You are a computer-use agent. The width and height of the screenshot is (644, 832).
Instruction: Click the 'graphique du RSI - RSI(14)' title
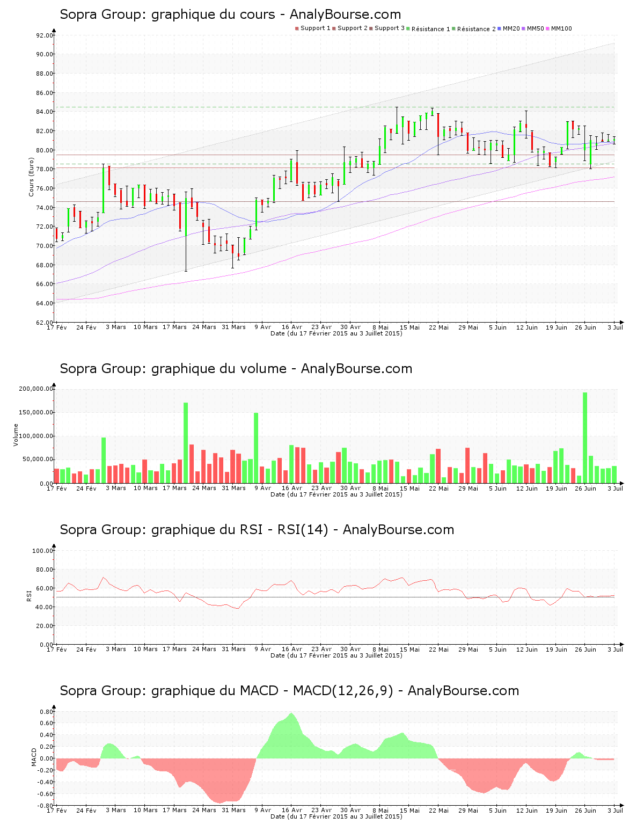[257, 530]
